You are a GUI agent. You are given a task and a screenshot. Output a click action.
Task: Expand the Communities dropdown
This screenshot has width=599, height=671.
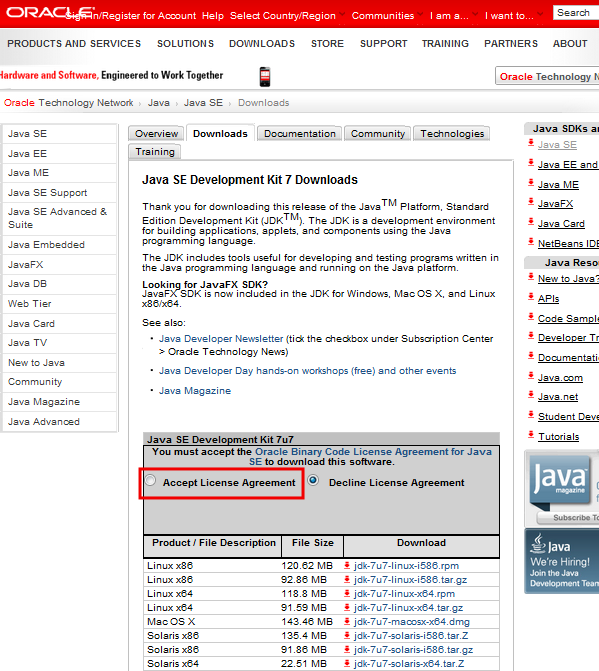coord(387,16)
